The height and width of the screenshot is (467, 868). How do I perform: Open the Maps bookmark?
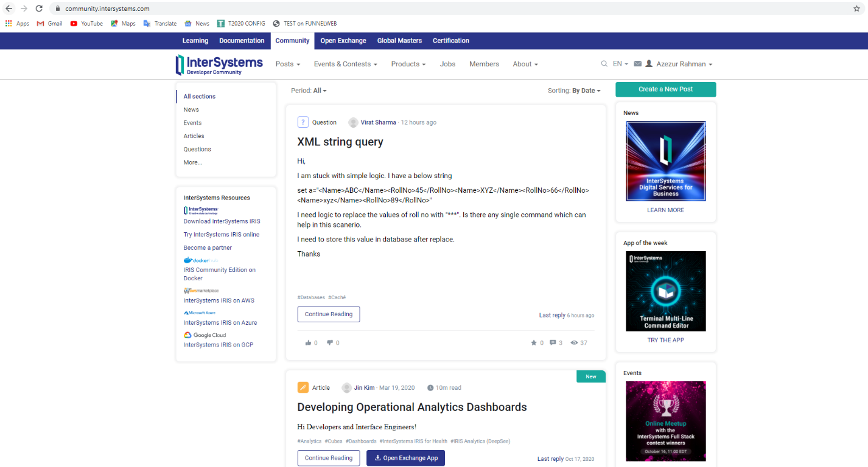pyautogui.click(x=123, y=24)
